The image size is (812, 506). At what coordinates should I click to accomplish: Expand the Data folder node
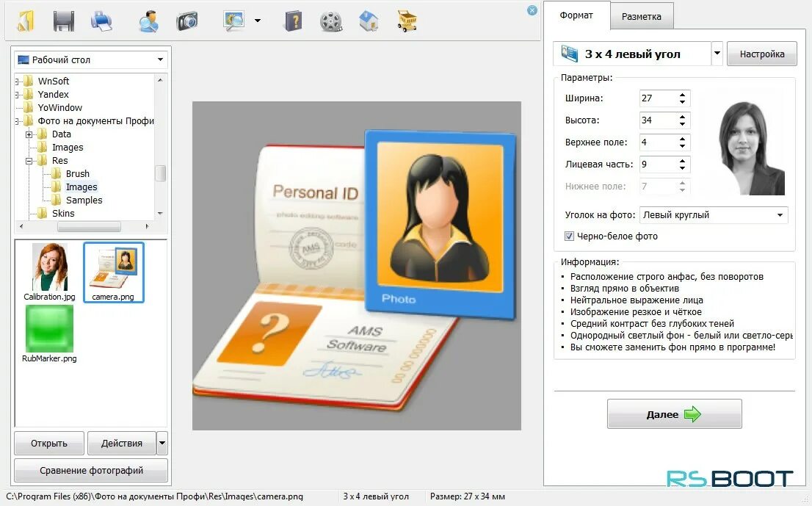pyautogui.click(x=29, y=134)
